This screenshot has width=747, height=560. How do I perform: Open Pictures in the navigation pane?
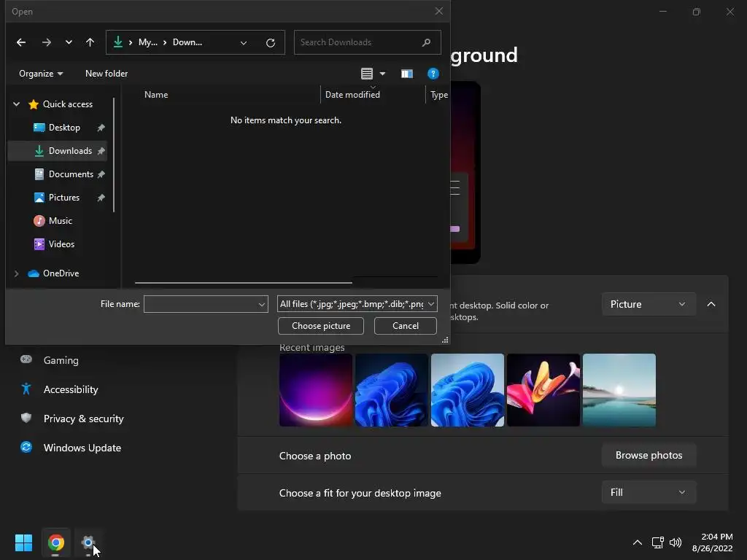click(64, 198)
